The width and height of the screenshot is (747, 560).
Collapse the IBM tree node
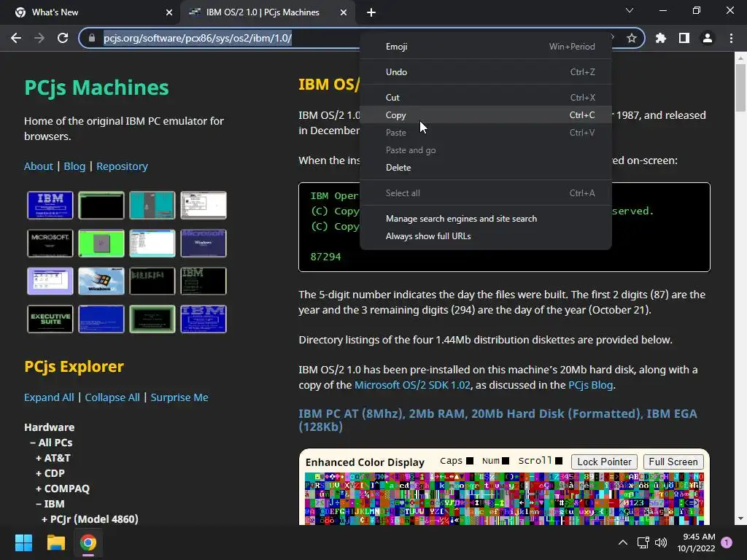pyautogui.click(x=50, y=504)
